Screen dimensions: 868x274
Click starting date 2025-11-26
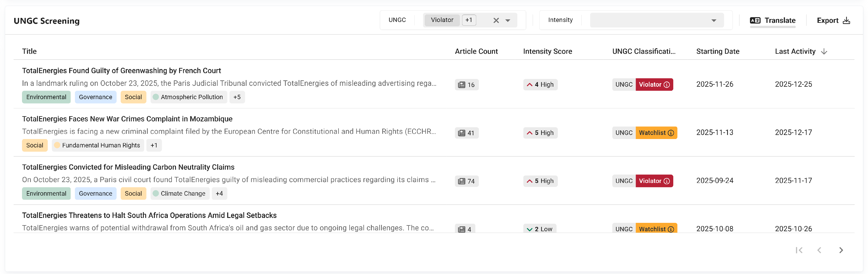pos(715,84)
